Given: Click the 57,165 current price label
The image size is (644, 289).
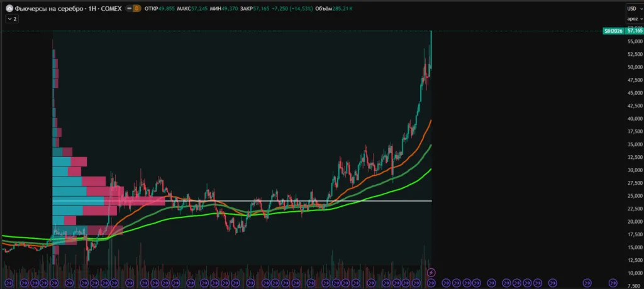Looking at the screenshot, I should [635, 30].
